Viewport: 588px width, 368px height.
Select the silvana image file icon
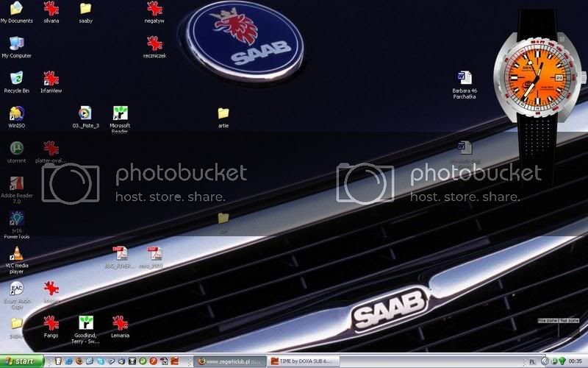[x=51, y=12]
